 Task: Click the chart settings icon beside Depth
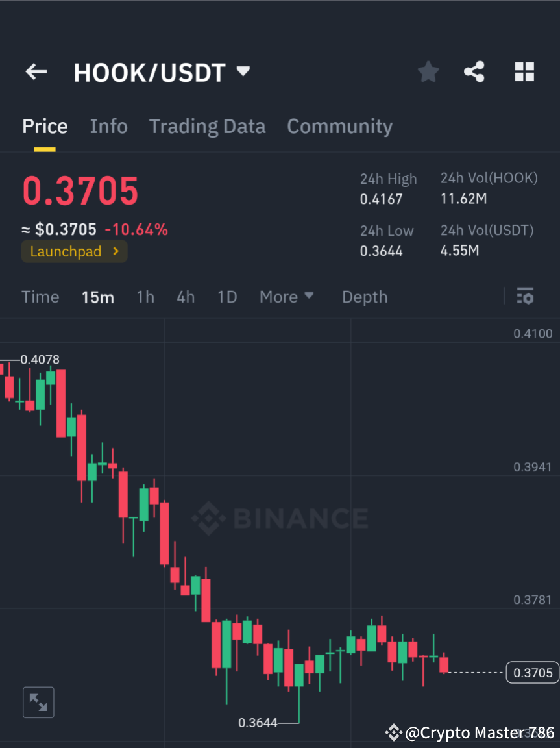(x=526, y=297)
